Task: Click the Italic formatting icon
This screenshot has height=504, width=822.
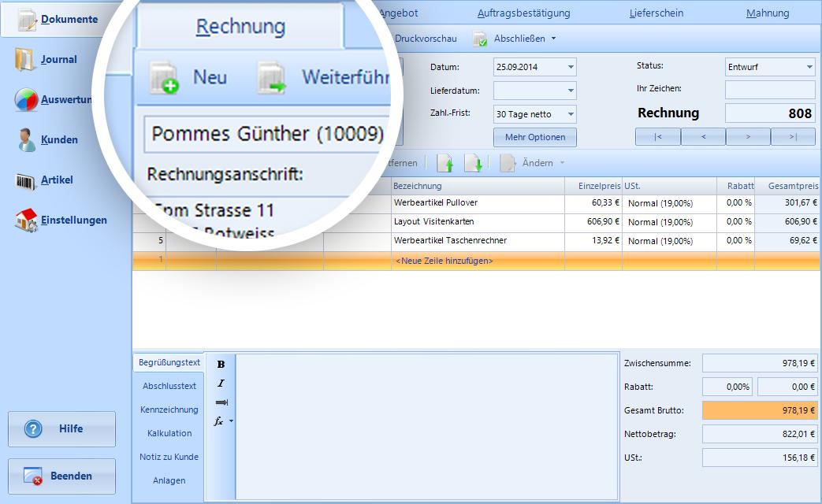Action: [x=221, y=384]
